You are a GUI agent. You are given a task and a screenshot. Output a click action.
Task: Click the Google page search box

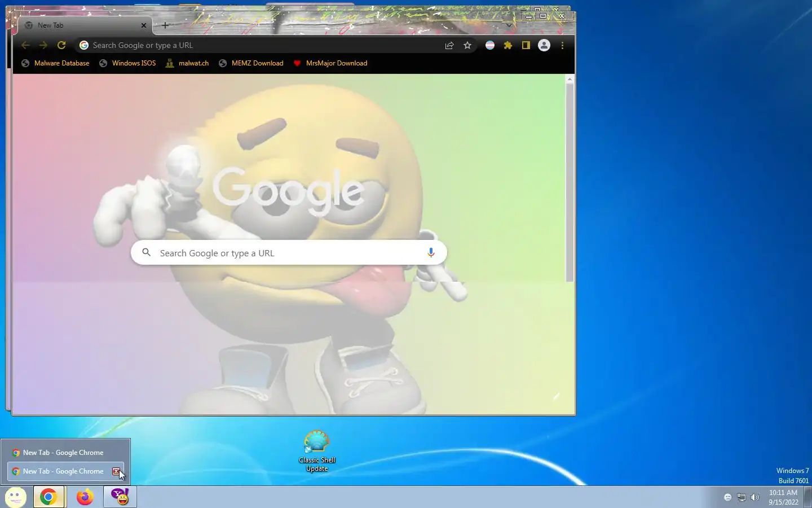[x=289, y=253]
